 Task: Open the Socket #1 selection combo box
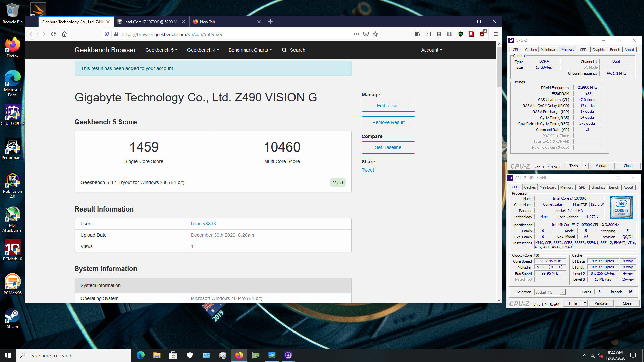point(550,292)
